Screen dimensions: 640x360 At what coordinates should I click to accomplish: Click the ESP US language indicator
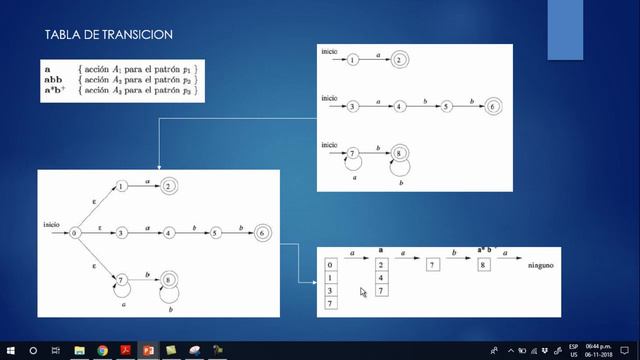pyautogui.click(x=573, y=350)
